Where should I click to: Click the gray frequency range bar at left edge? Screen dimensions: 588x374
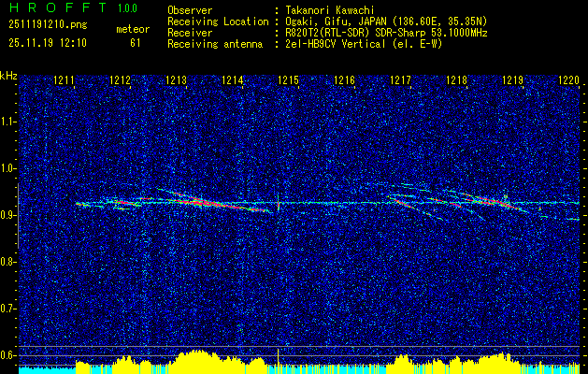click(18, 216)
